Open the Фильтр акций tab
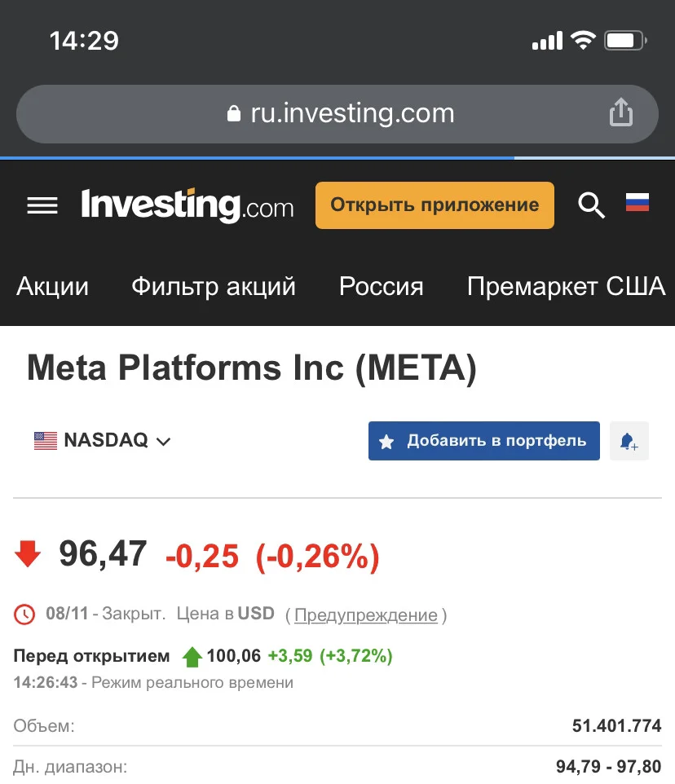 pos(214,287)
